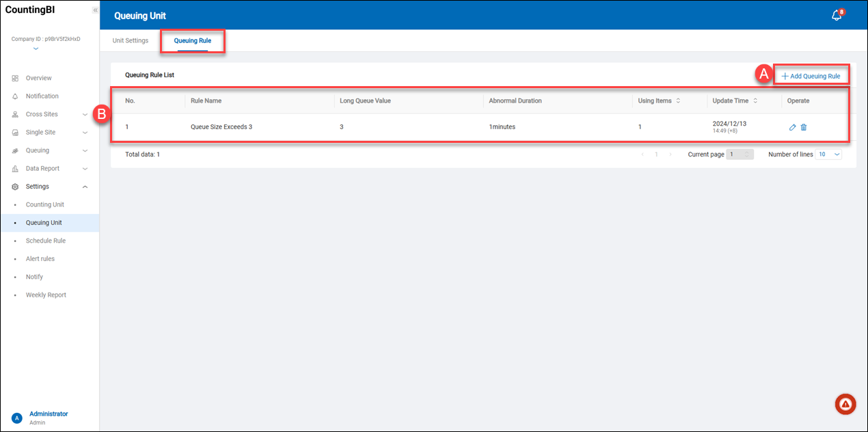Expand the Company ID selector chevron
Viewport: 868px width, 432px height.
point(36,49)
